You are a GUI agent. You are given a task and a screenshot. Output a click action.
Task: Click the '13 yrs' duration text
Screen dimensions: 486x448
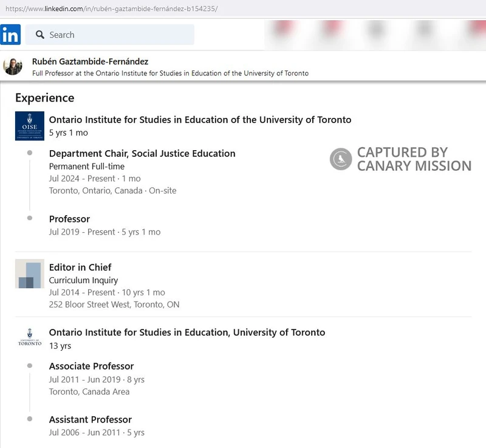coord(60,346)
